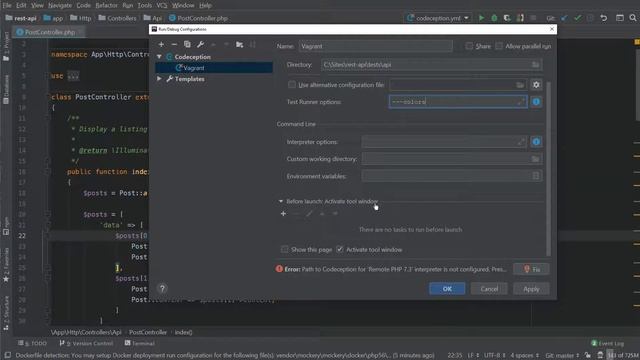640x360 pixels.
Task: Open Favorites sidebar tool window
Action: click(x=6, y=265)
